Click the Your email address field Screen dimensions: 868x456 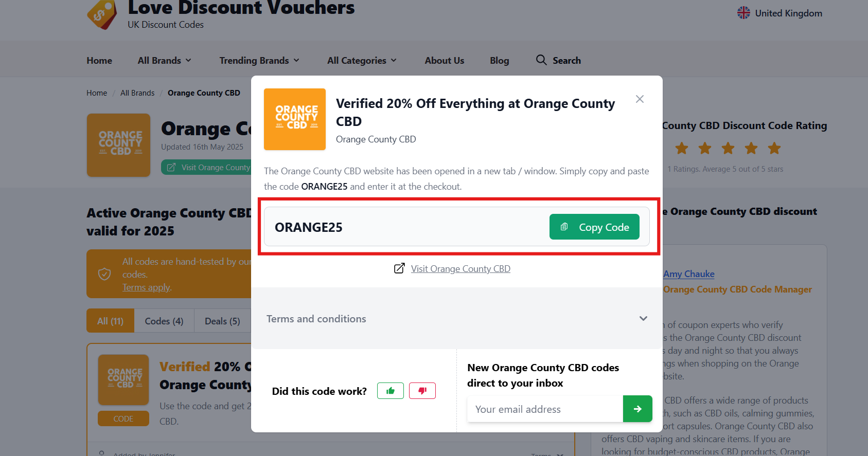coord(545,409)
